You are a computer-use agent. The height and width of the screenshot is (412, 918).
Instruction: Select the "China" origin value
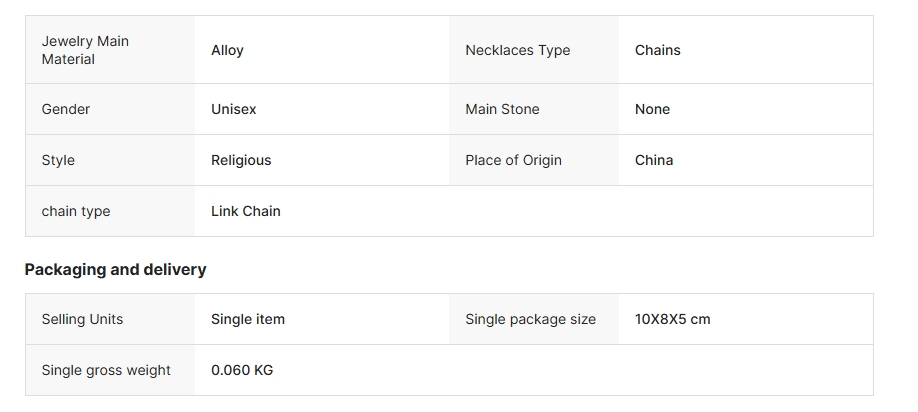654,160
